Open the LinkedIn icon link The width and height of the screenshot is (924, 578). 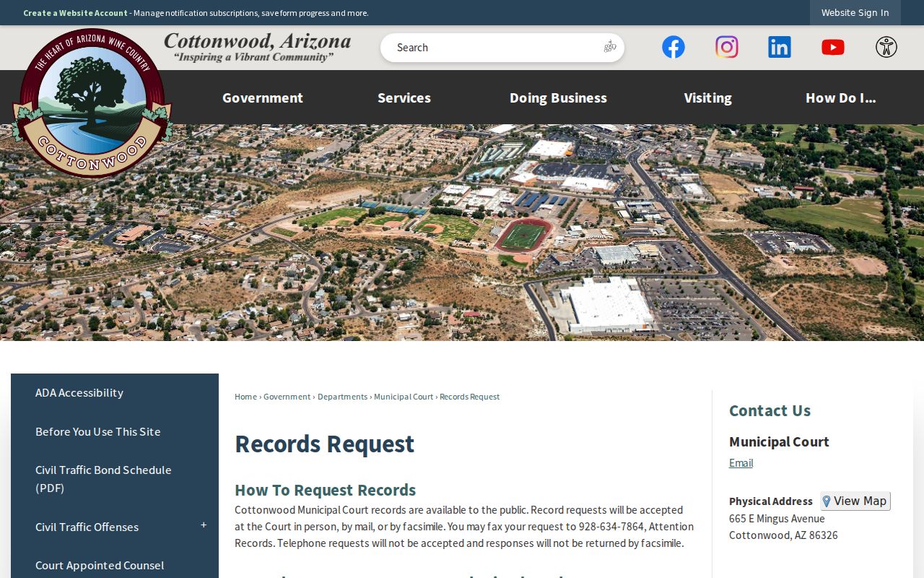[780, 47]
